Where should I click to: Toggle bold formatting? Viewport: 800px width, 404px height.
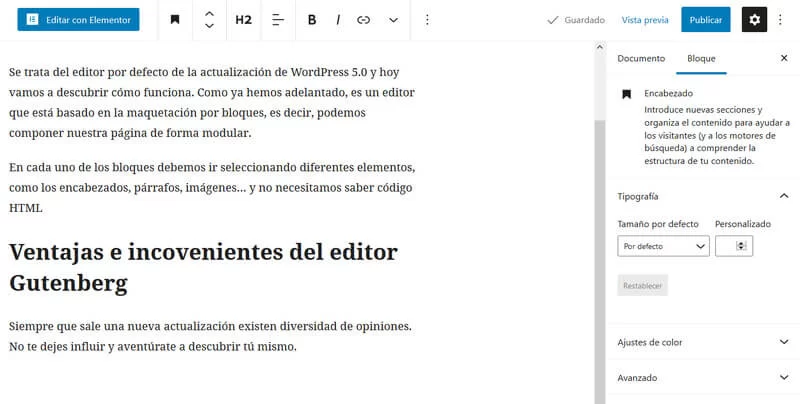(312, 20)
